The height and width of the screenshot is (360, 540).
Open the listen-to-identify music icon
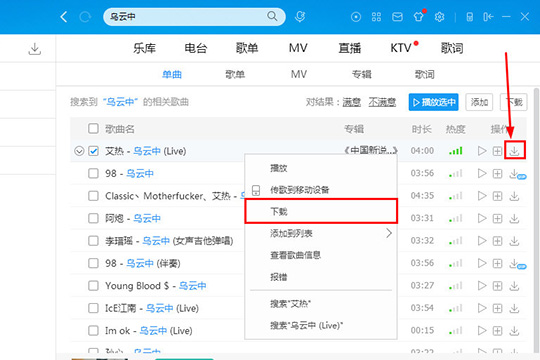click(300, 16)
